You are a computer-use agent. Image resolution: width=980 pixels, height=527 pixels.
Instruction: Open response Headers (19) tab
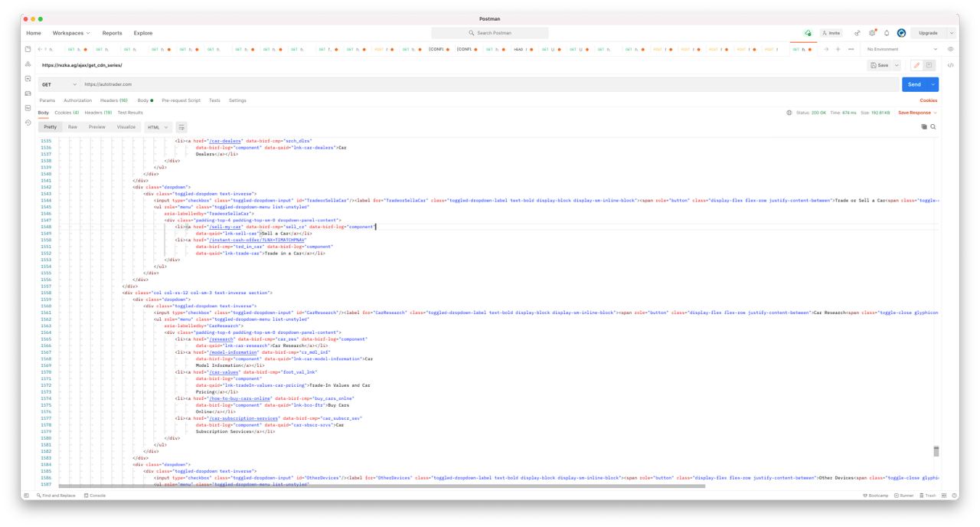pos(98,113)
